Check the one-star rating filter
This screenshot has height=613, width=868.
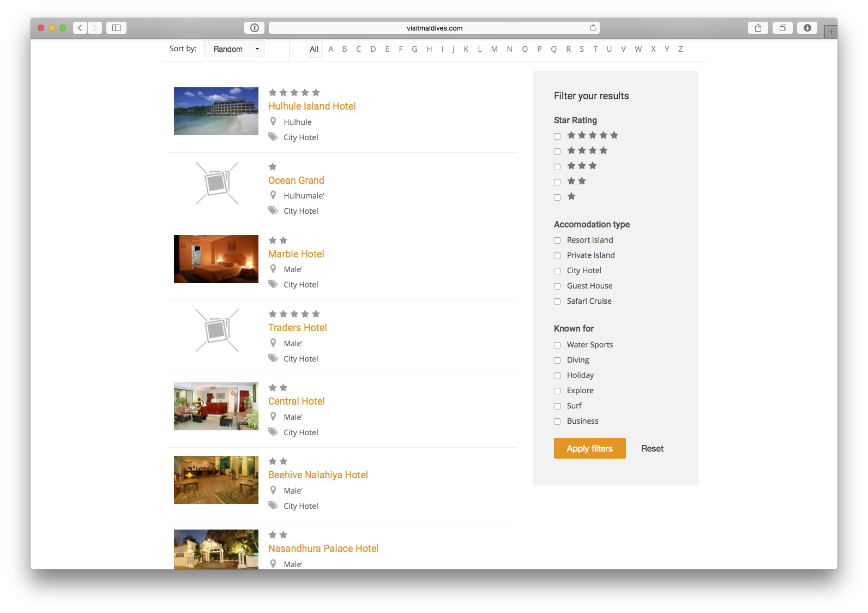coord(557,197)
